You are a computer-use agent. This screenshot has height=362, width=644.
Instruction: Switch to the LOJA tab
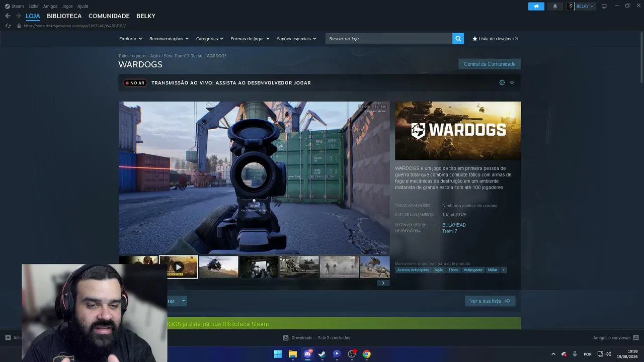[x=33, y=16]
